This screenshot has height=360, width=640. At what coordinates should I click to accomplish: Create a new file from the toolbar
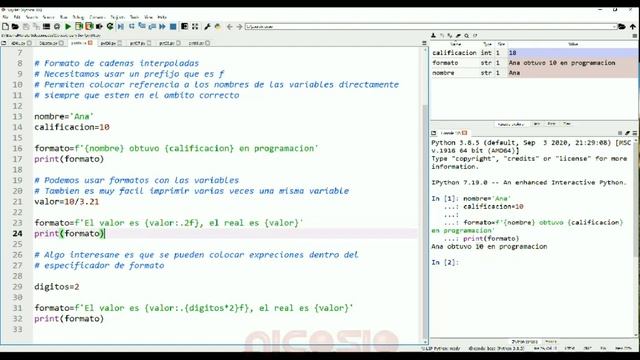(x=5, y=27)
